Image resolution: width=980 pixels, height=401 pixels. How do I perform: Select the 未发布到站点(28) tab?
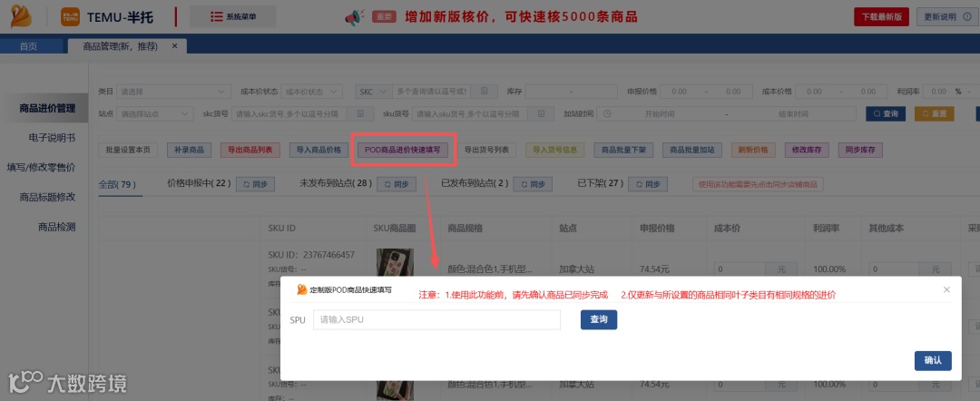coord(337,183)
